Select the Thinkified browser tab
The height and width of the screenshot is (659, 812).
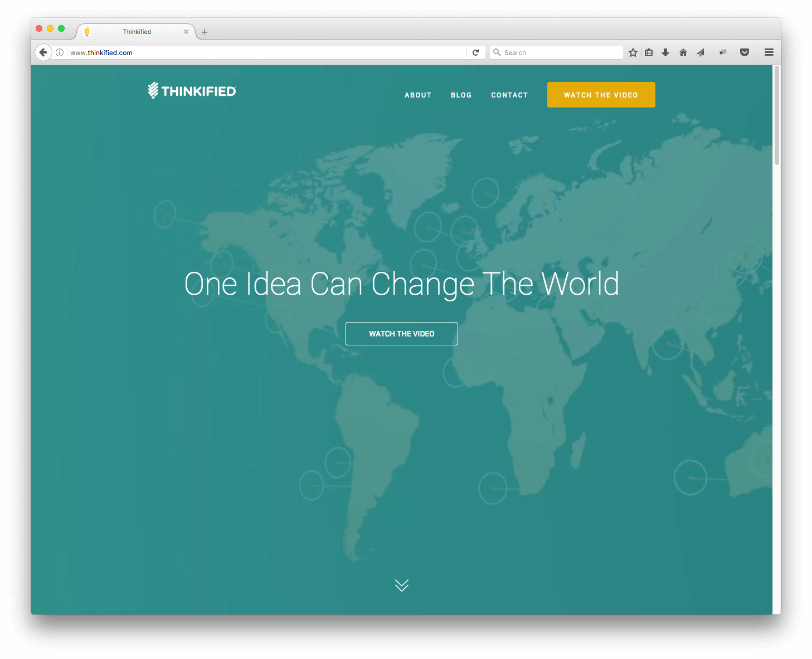137,32
